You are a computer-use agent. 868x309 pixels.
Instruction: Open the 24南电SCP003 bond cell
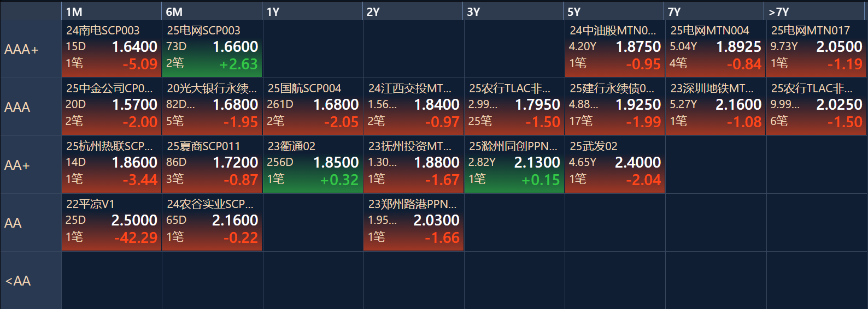(x=112, y=49)
